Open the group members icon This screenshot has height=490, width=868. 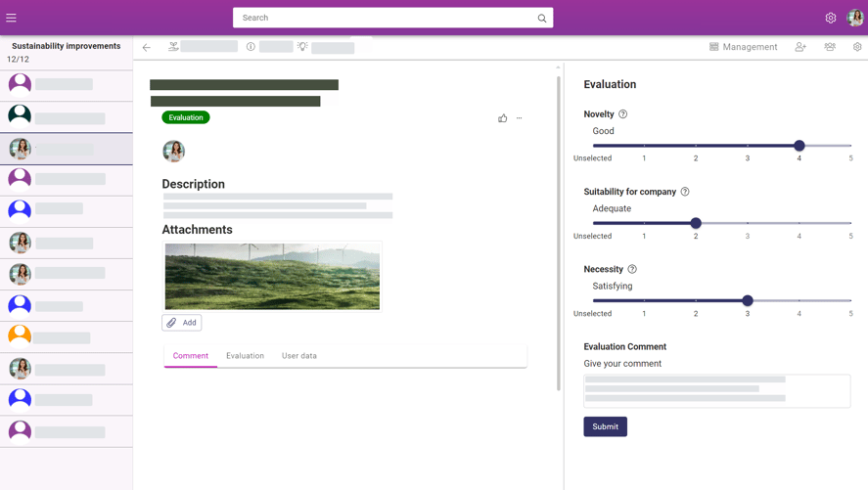[830, 47]
